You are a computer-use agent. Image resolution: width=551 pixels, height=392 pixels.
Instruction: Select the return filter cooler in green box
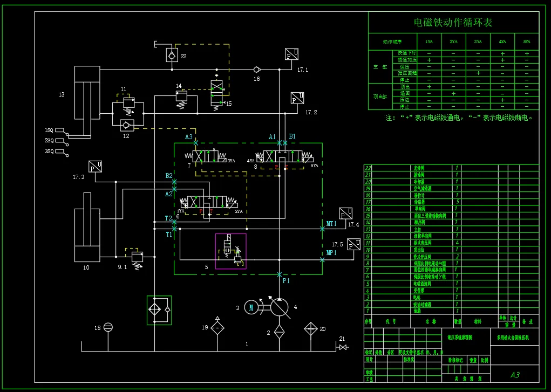tap(159, 310)
